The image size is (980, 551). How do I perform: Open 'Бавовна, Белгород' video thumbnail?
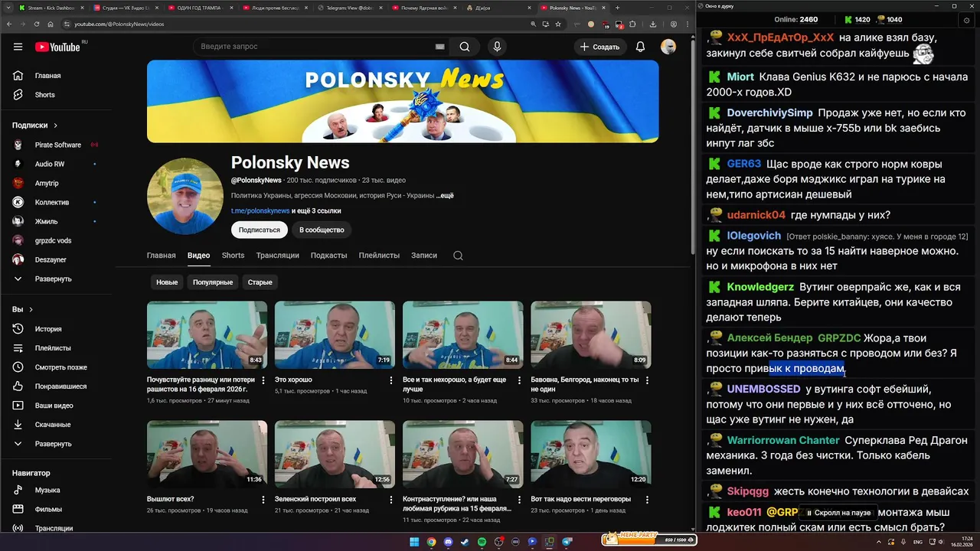coord(591,334)
